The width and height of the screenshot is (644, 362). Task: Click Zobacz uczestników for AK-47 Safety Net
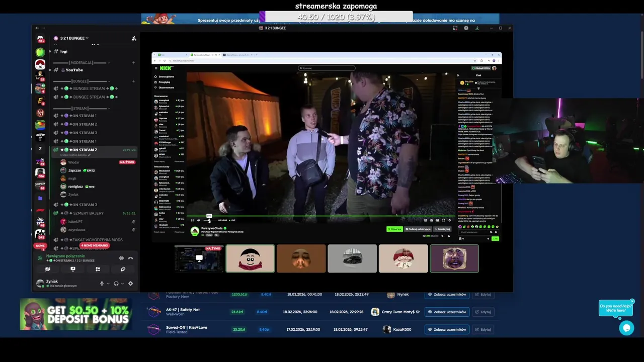pyautogui.click(x=447, y=312)
